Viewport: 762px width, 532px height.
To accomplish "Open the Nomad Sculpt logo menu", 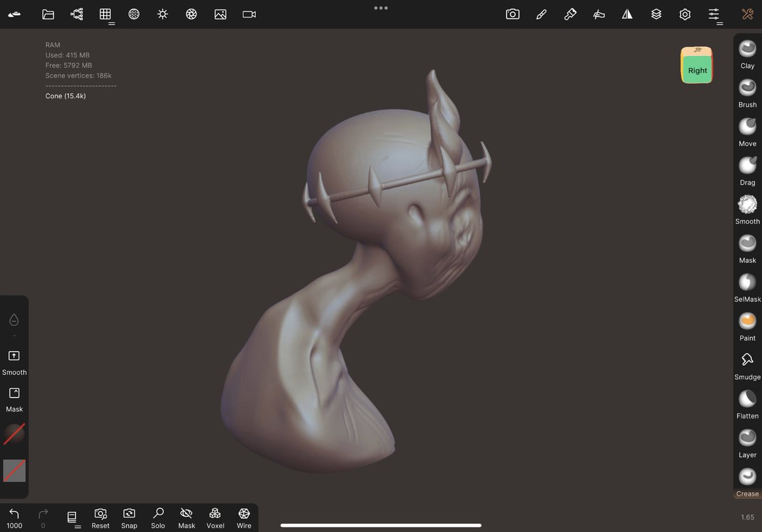I will tap(14, 14).
